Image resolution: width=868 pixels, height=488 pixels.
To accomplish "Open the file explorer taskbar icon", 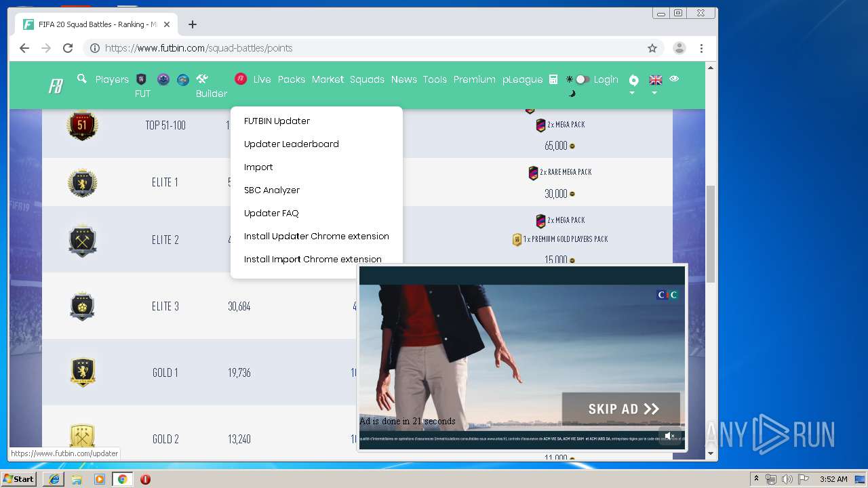I will click(77, 479).
